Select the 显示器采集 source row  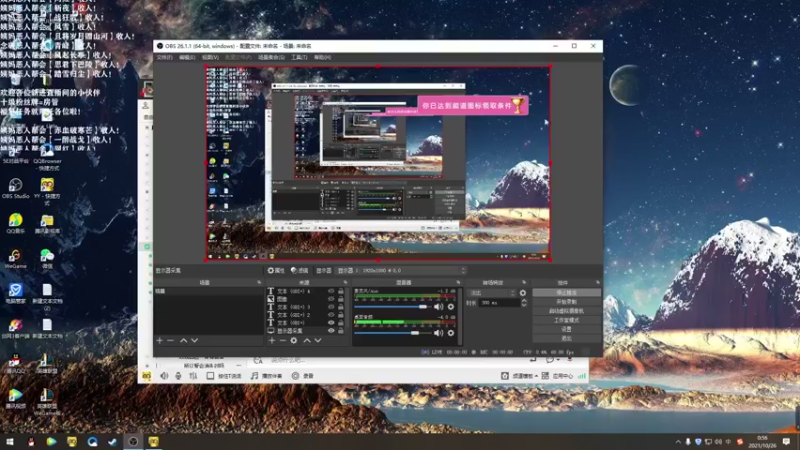click(308, 331)
